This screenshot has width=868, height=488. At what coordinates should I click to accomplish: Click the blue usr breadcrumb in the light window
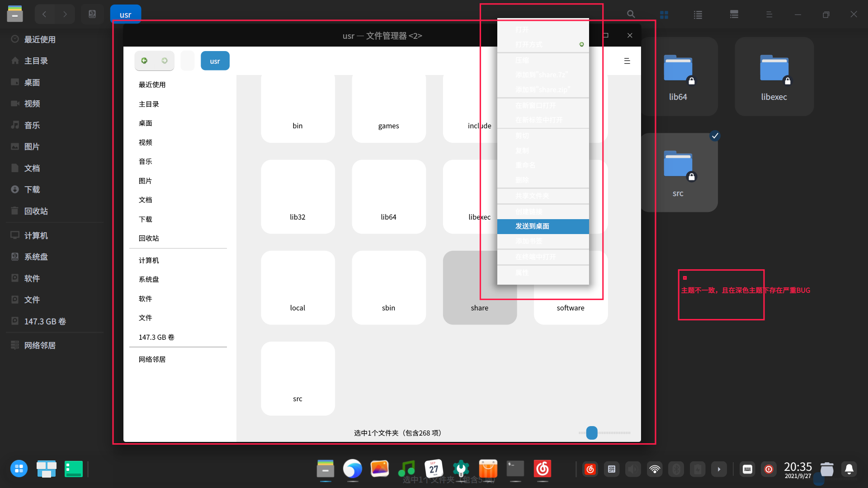[x=215, y=61]
